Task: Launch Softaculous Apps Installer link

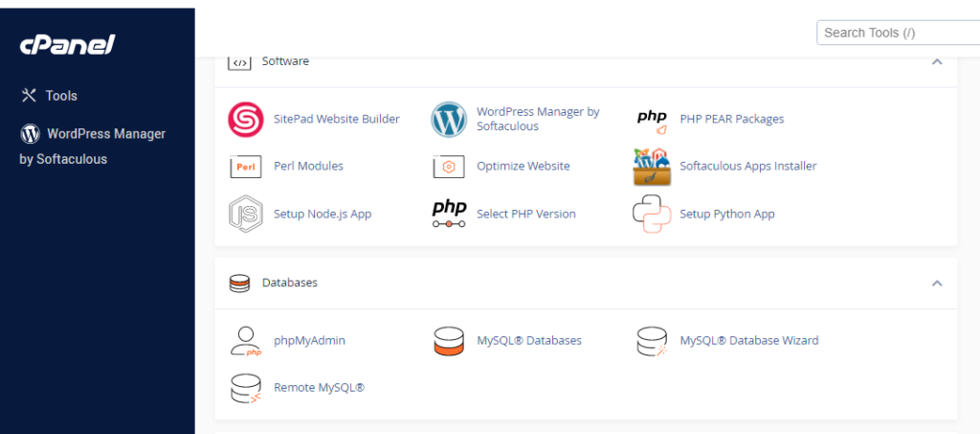Action: [x=748, y=166]
